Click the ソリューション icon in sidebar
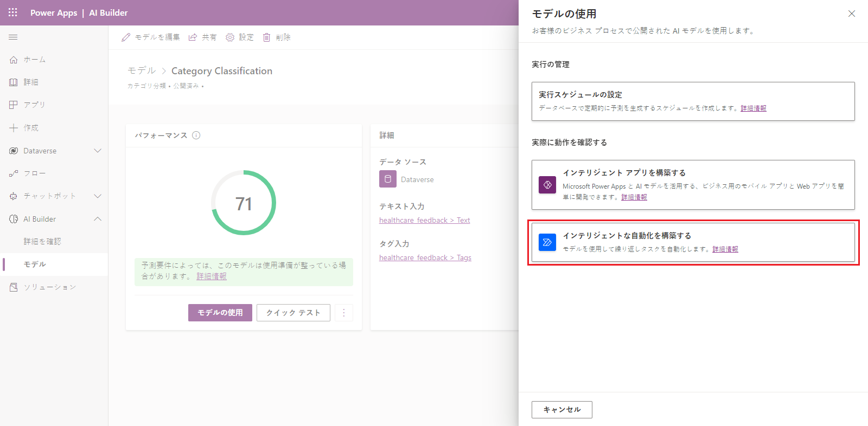 14,287
